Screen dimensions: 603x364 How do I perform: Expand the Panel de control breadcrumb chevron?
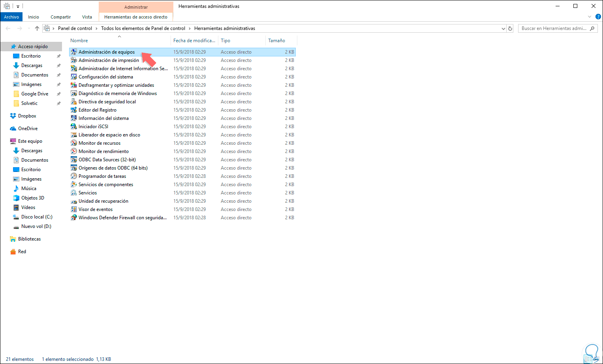pyautogui.click(x=96, y=28)
